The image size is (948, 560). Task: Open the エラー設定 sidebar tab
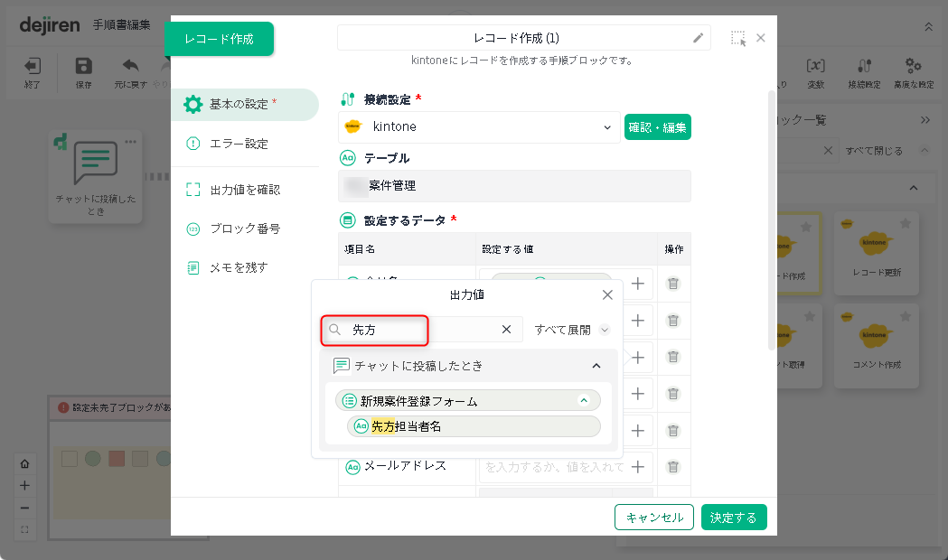point(239,144)
